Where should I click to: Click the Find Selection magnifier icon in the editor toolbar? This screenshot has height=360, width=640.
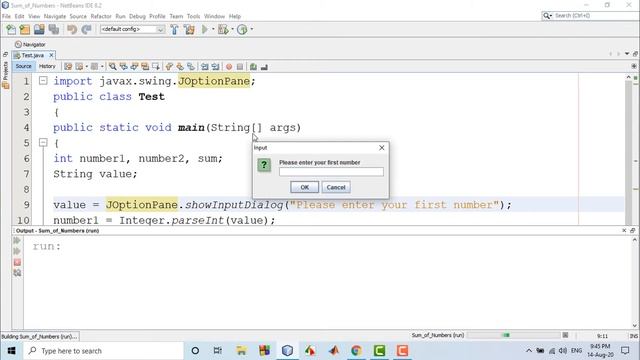[113, 67]
